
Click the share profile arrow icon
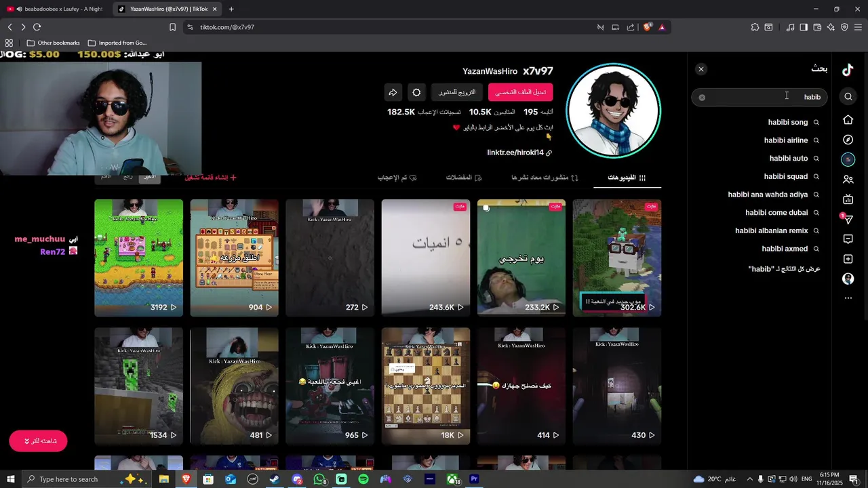(393, 92)
